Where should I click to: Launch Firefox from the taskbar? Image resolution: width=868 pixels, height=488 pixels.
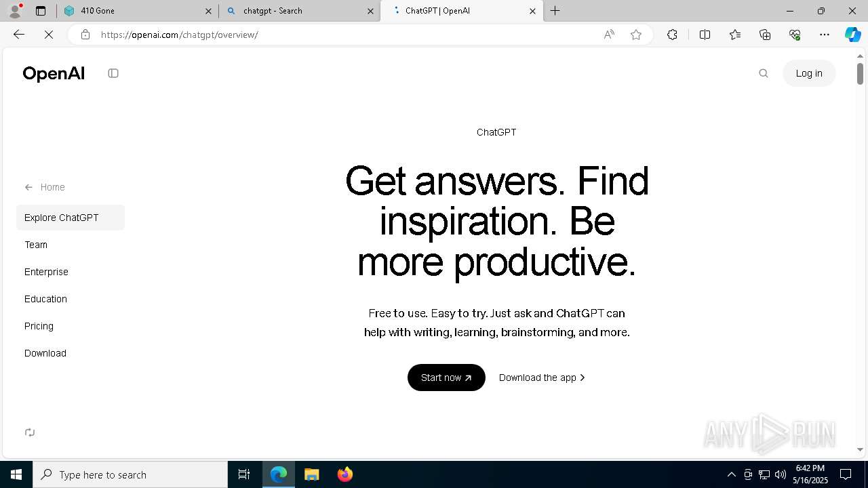point(345,474)
